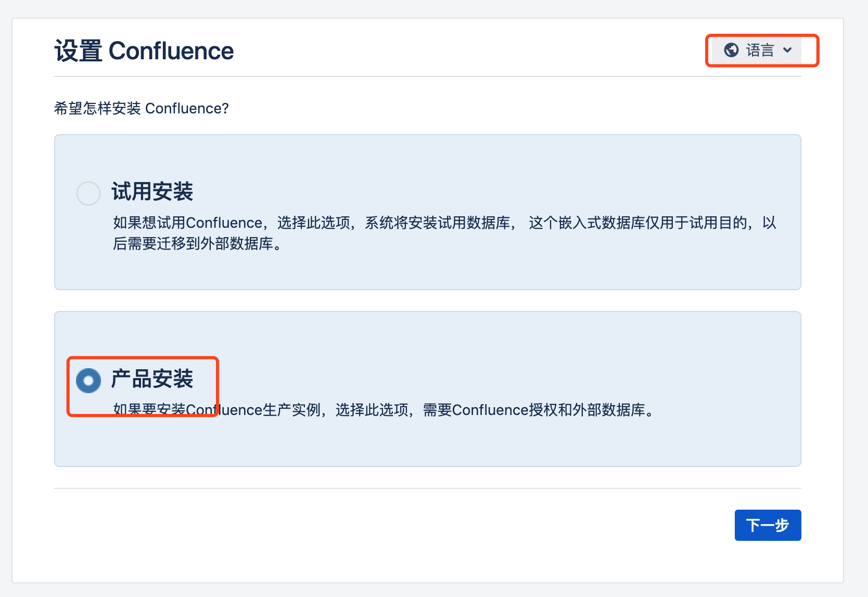Click the text 后需要迁移到外部数据库
868x597 pixels.
[194, 243]
